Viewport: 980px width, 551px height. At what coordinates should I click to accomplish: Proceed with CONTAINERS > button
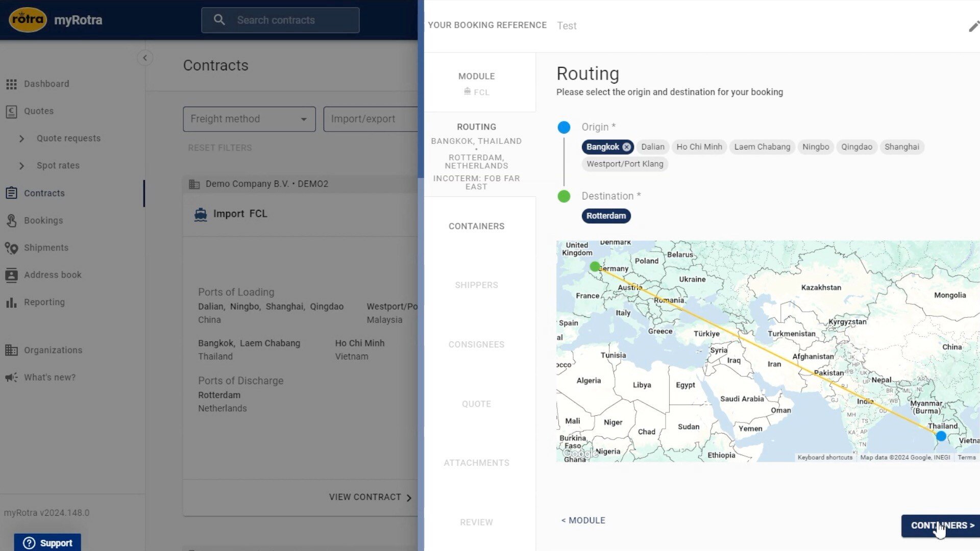tap(941, 525)
